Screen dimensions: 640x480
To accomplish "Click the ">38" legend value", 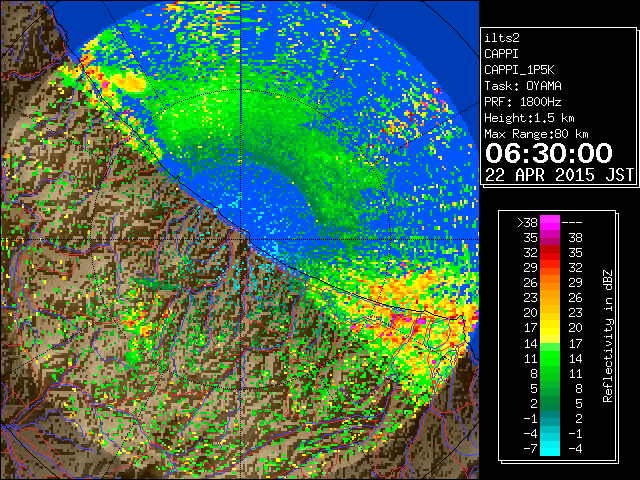I will [x=527, y=223].
